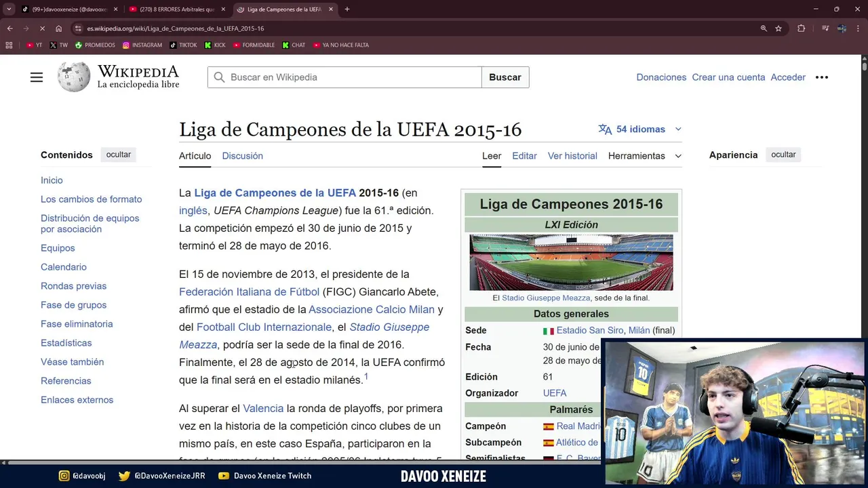Open the PROMIEDOS bookmark
The image size is (868, 488).
click(x=95, y=45)
